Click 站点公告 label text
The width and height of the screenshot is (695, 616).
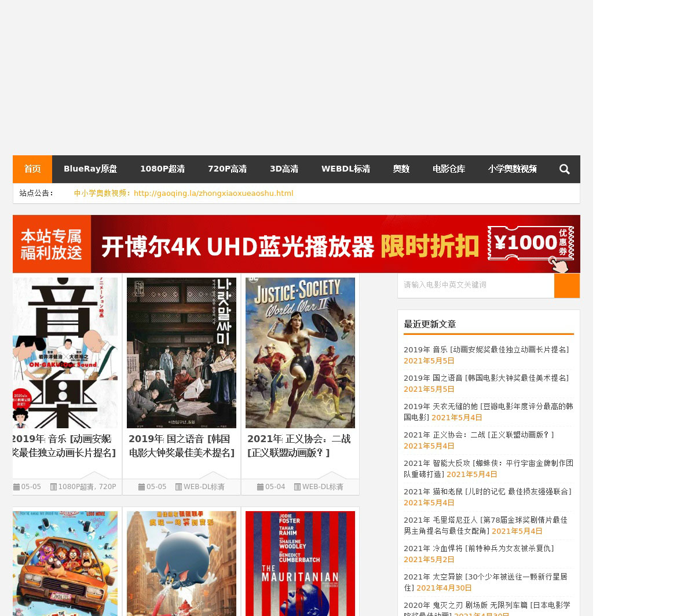(x=36, y=194)
